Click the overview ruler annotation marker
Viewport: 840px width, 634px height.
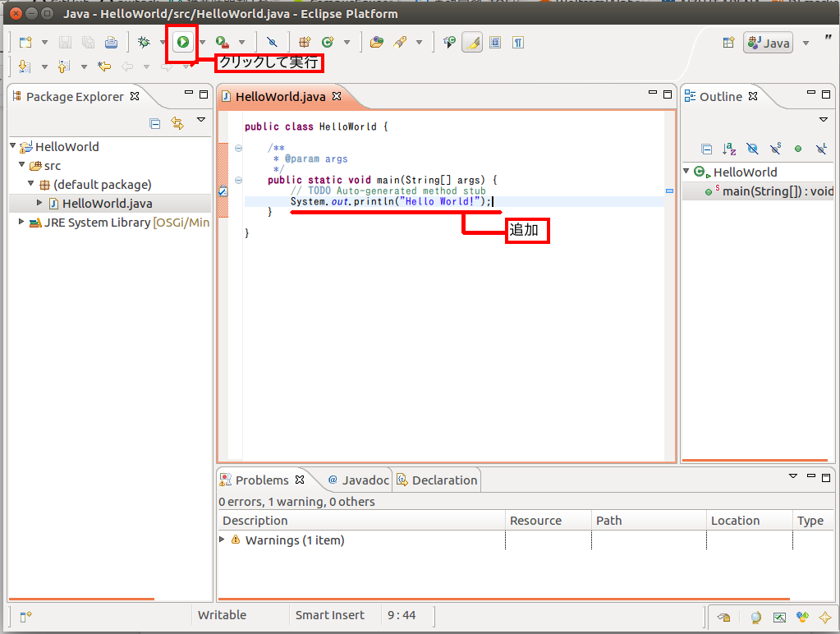[x=669, y=191]
